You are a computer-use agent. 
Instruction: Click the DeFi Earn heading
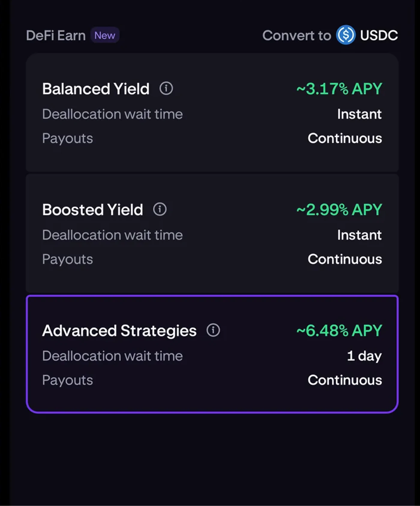(x=56, y=35)
